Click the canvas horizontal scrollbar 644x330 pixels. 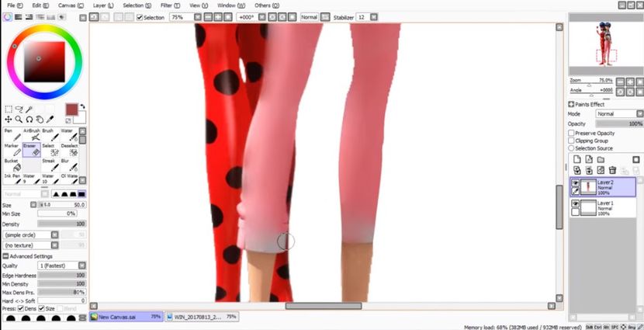pyautogui.click(x=323, y=306)
